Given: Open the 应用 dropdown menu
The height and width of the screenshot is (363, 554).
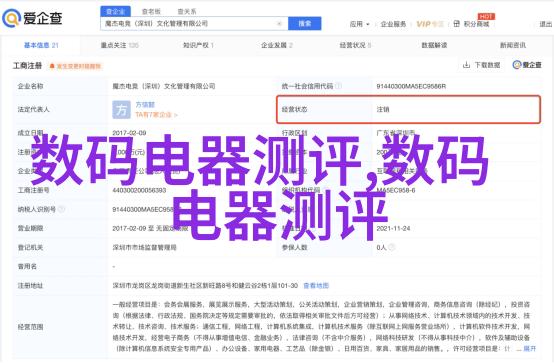Looking at the screenshot, I should coord(359,24).
